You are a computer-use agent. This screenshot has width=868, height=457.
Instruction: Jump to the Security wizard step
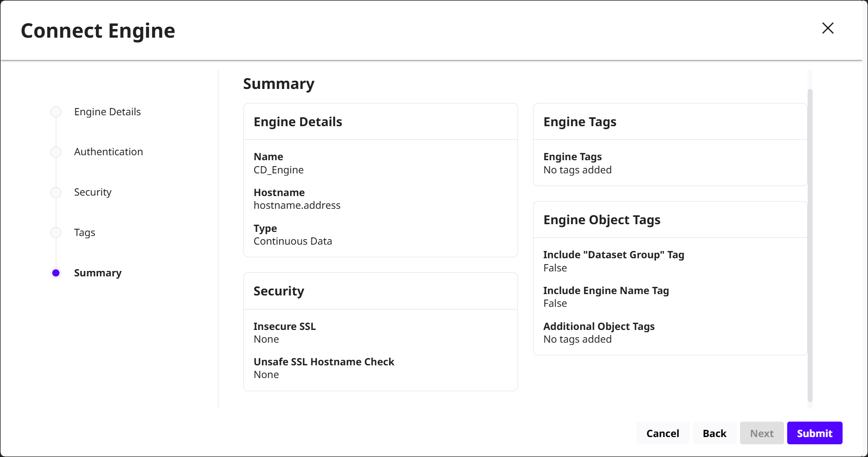click(93, 192)
